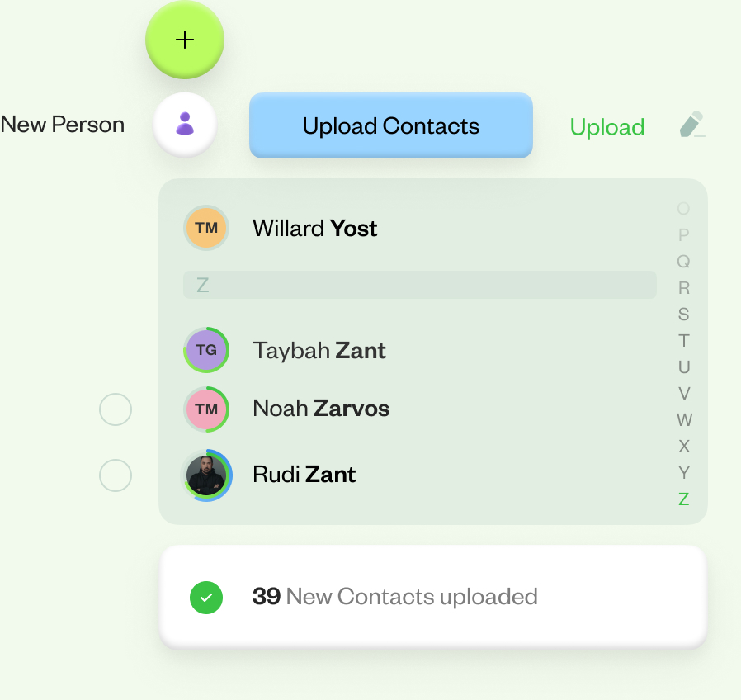Click the New Person label

click(63, 125)
